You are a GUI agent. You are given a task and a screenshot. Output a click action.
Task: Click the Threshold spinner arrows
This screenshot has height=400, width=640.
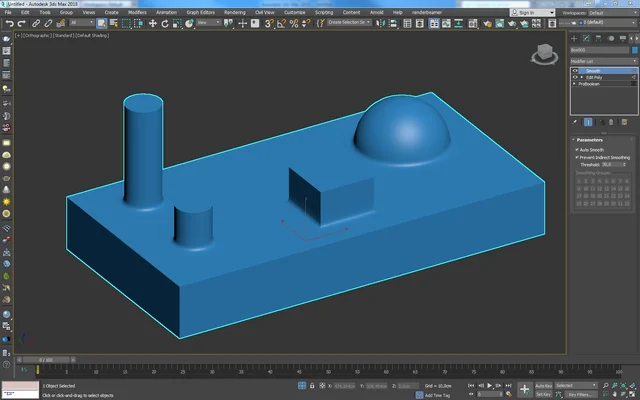click(x=624, y=164)
